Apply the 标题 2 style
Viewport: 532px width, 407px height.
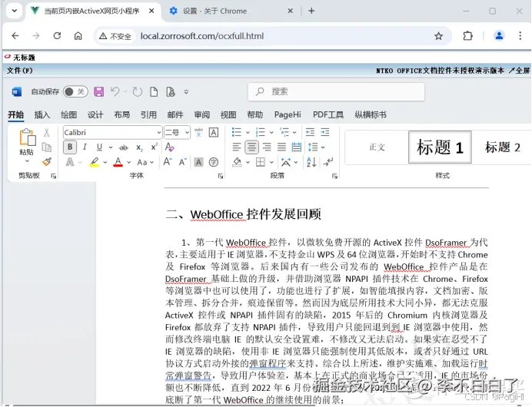point(503,147)
